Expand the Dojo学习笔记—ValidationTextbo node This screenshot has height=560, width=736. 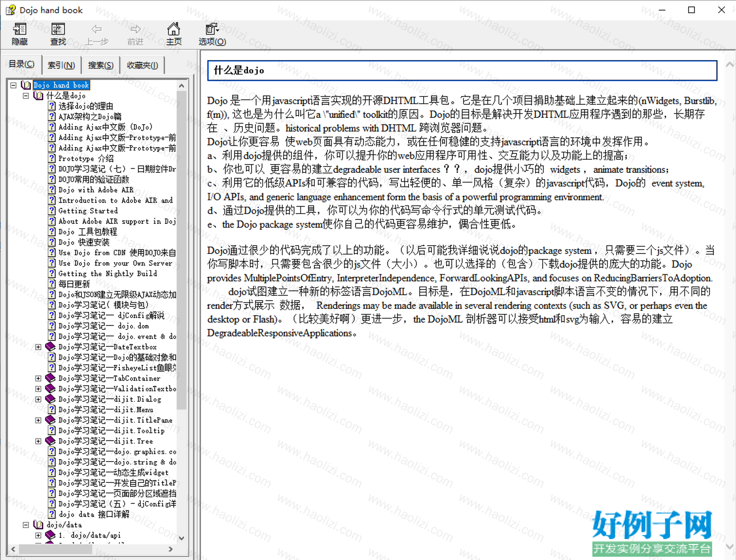click(38, 389)
